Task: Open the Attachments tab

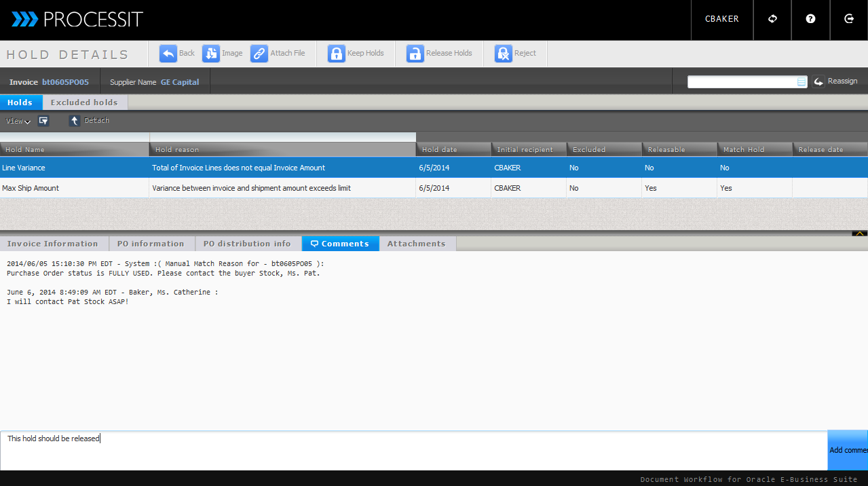Action: click(x=416, y=244)
